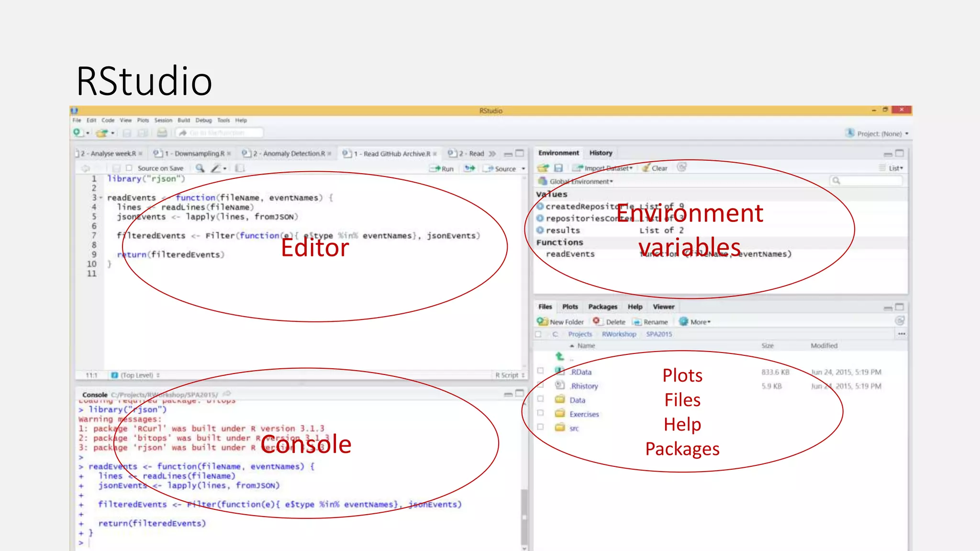
Task: Open the List view dropdown
Action: point(891,168)
